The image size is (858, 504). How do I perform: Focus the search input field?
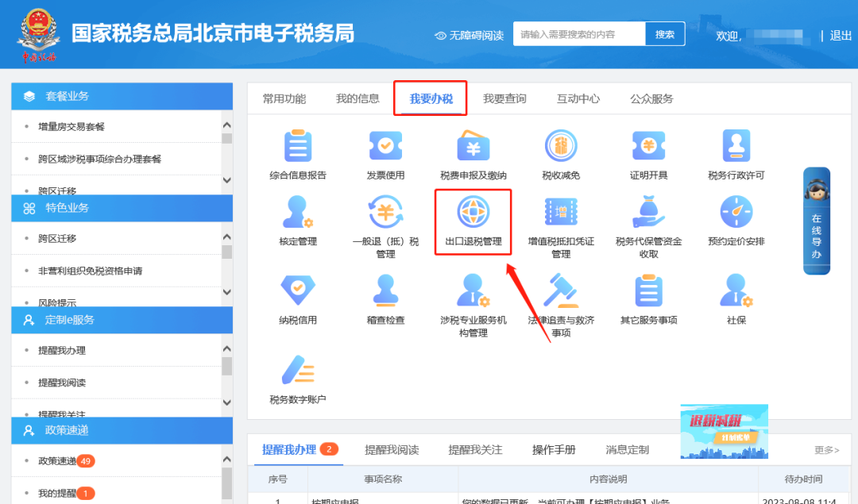(x=579, y=34)
